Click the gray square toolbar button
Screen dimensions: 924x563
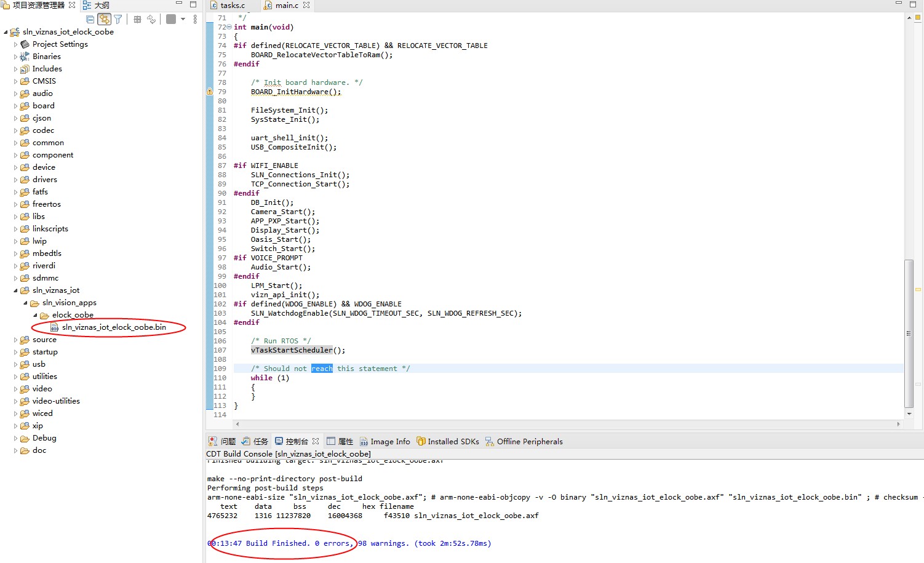tap(171, 19)
